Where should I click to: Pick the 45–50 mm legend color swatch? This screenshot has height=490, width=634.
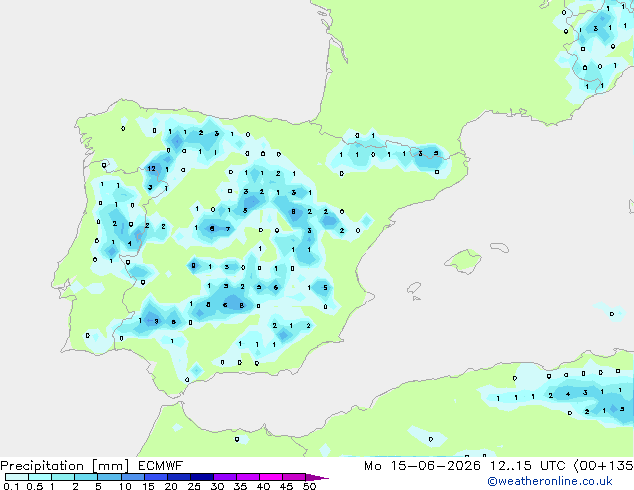pos(294,477)
